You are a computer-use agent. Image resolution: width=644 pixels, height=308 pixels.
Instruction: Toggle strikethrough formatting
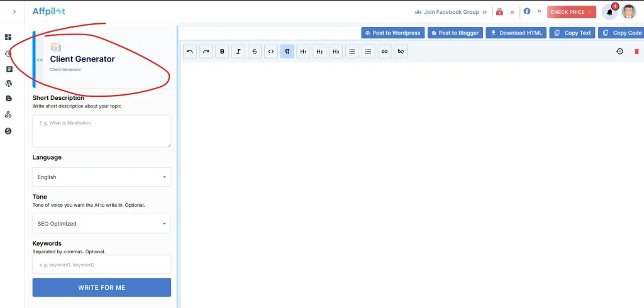tap(255, 52)
